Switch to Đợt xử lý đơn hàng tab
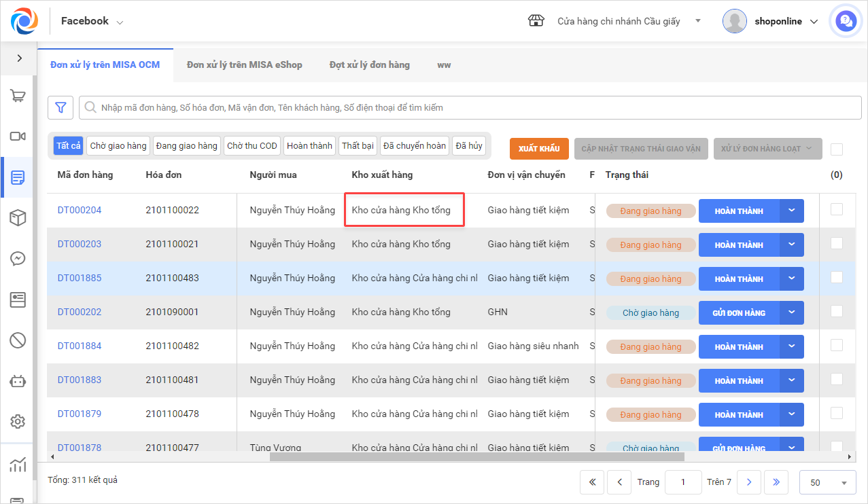868x504 pixels. (x=370, y=65)
